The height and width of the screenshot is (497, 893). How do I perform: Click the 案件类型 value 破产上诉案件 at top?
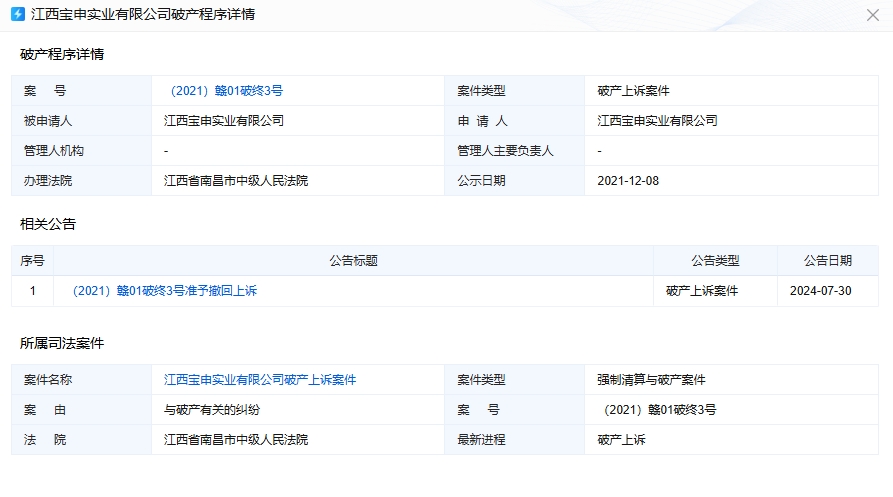(x=633, y=91)
